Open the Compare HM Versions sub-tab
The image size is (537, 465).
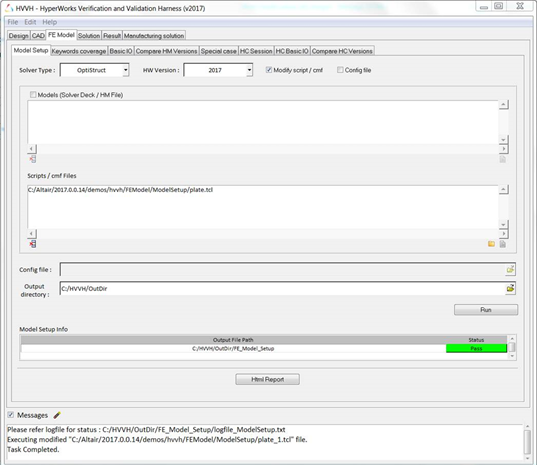[166, 51]
